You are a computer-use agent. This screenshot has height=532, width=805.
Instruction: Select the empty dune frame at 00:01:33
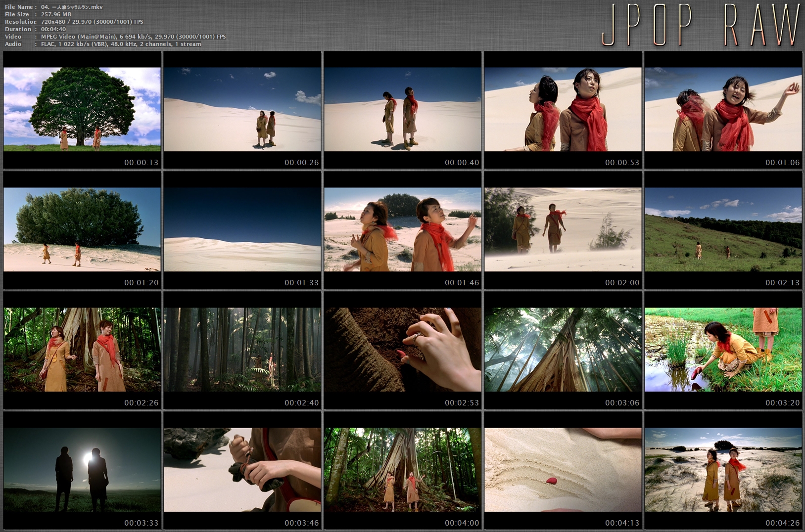pyautogui.click(x=242, y=230)
